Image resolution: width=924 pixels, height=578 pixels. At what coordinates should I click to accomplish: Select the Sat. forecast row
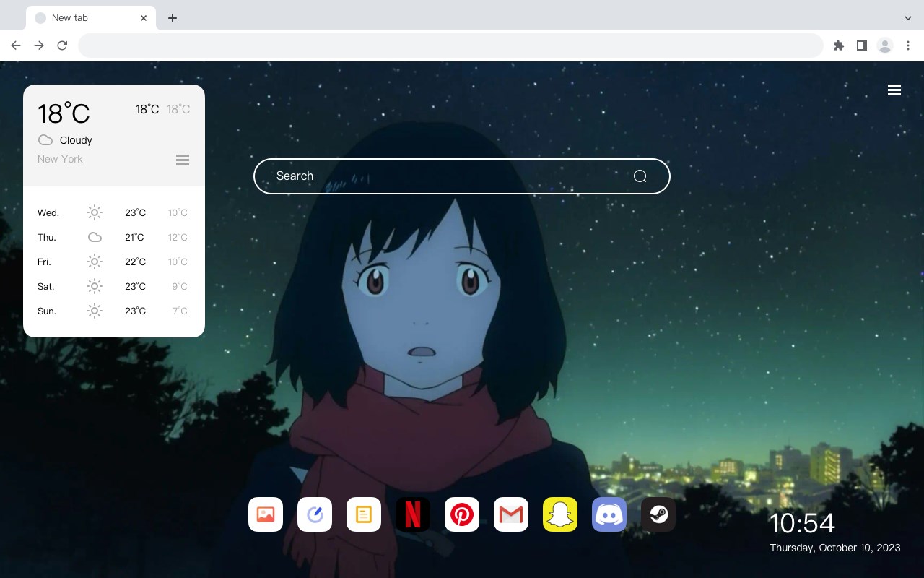coord(114,286)
